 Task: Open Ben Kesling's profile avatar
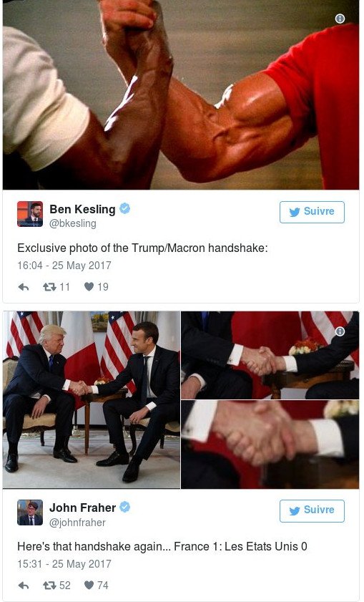coord(30,214)
